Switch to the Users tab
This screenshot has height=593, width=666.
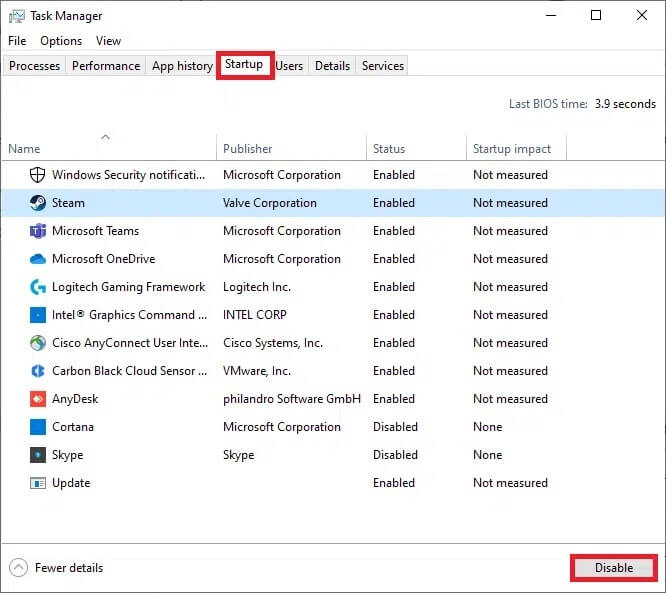[289, 66]
